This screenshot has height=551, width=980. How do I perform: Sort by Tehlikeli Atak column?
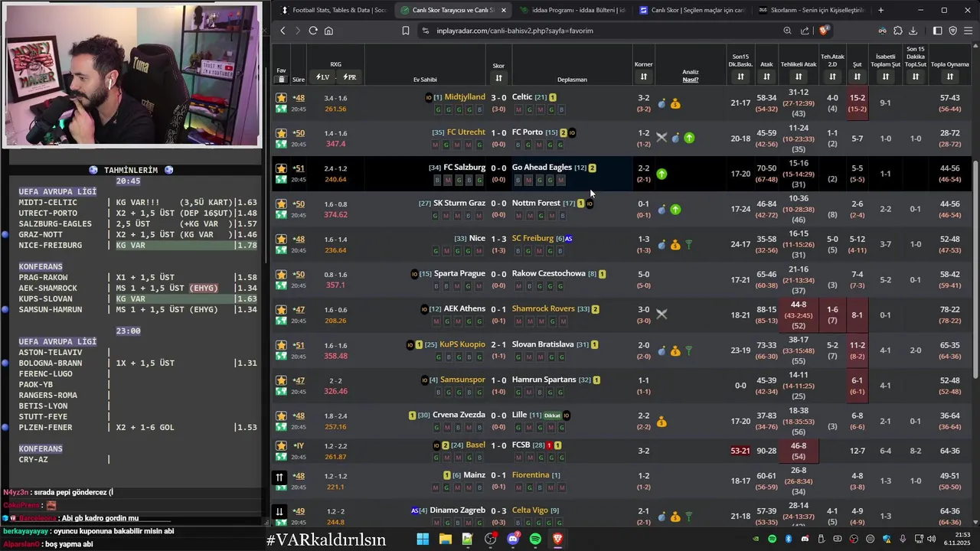click(x=799, y=77)
